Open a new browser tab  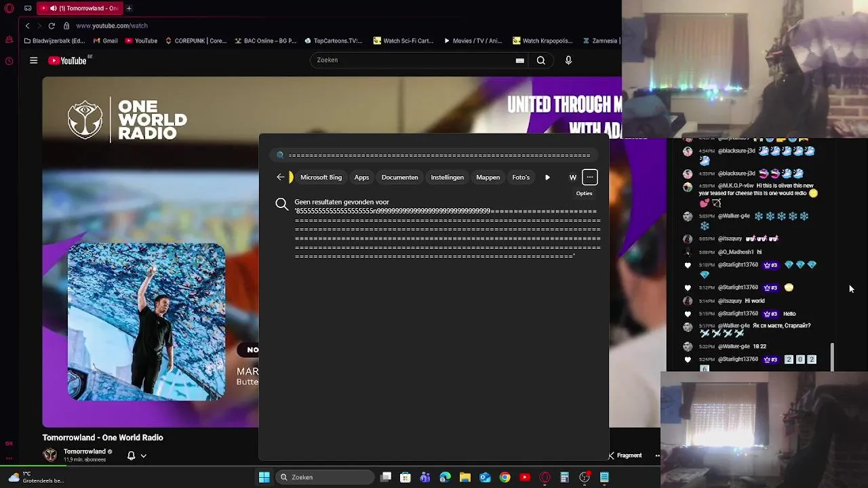(x=129, y=8)
